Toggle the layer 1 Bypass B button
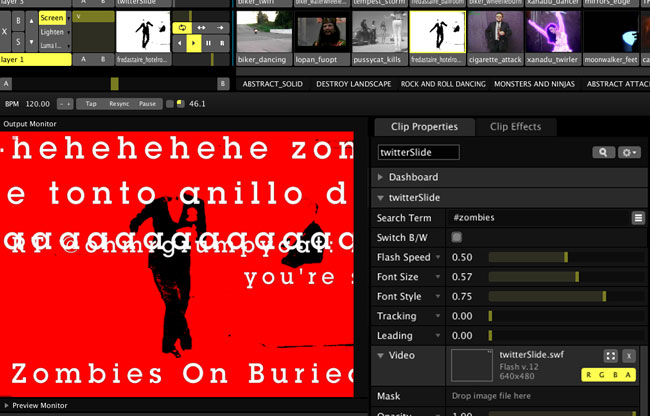 pyautogui.click(x=18, y=21)
